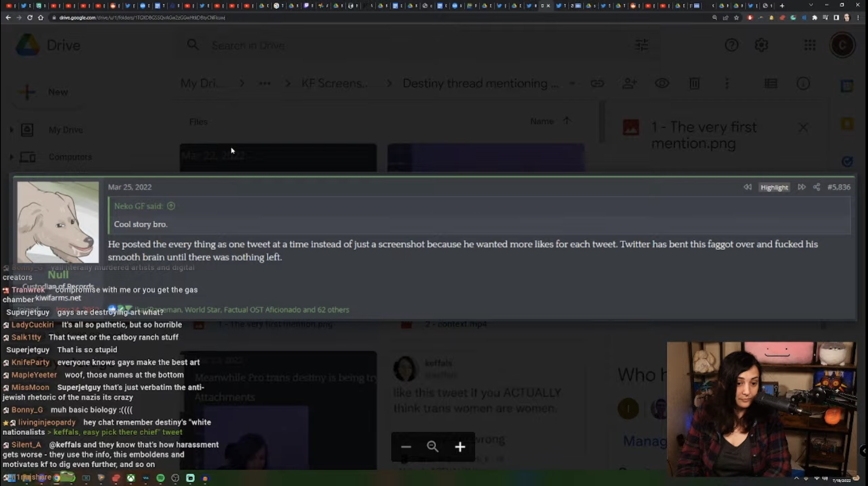Click the search magnifier icon in Drive
The height and width of the screenshot is (486, 868).
point(192,45)
